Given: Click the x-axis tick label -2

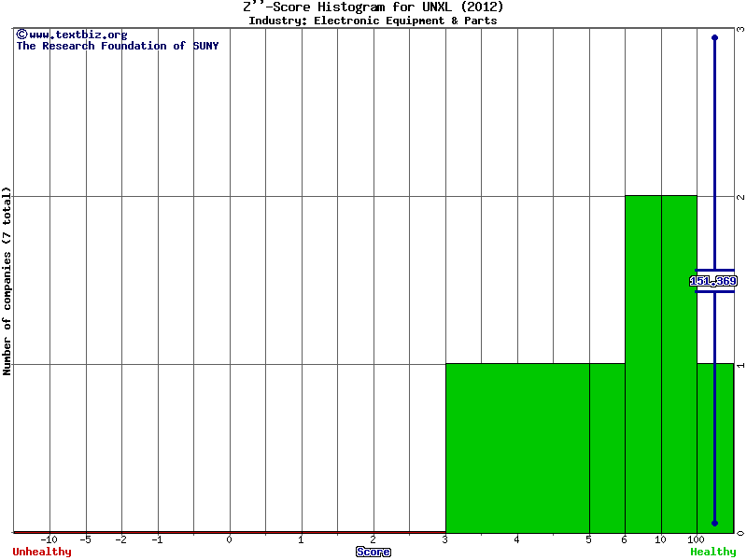Looking at the screenshot, I should click(121, 540).
